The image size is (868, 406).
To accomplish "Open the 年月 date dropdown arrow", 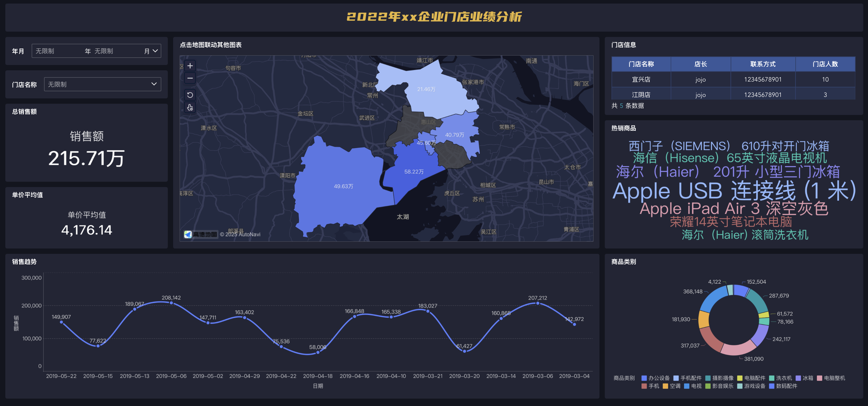I will tap(155, 51).
